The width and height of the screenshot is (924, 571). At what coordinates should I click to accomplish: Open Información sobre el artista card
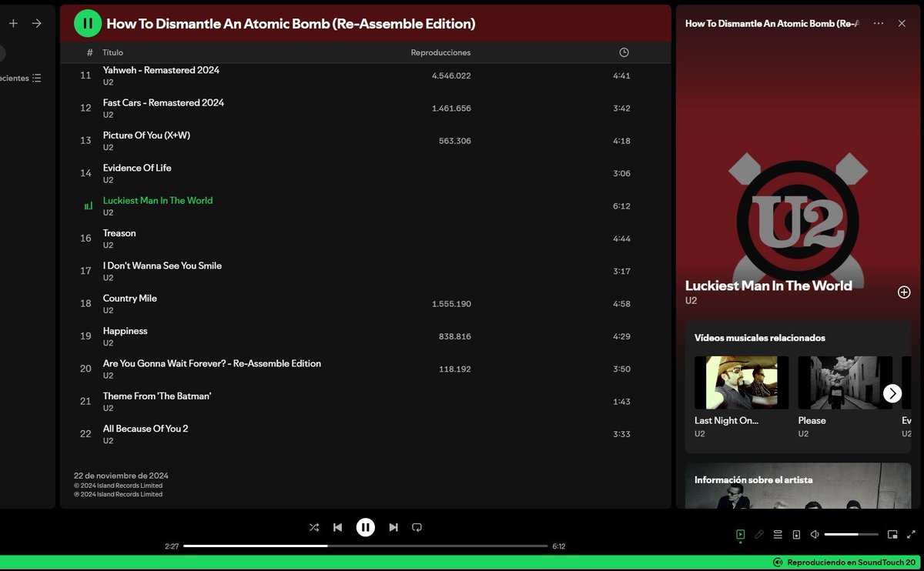pos(798,486)
